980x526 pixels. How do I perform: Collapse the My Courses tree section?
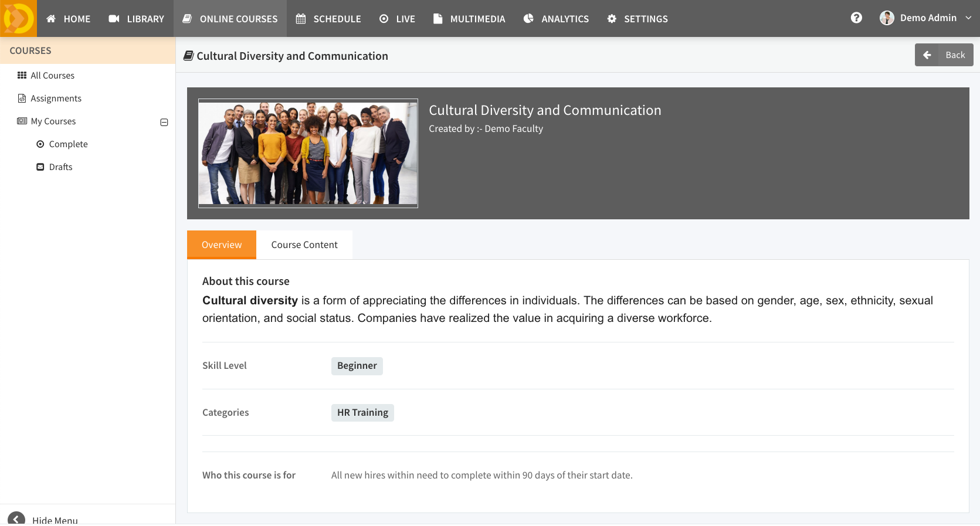coord(164,122)
